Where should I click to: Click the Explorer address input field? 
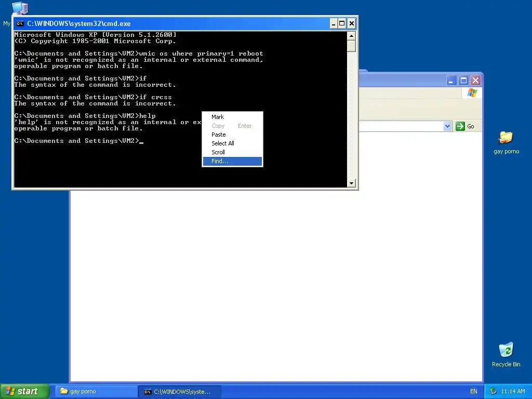tap(401, 126)
